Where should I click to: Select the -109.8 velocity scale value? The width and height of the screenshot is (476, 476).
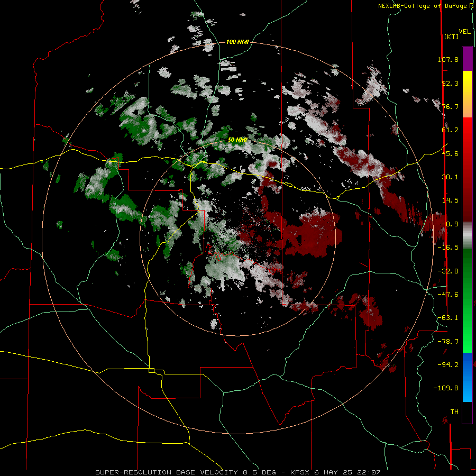446,388
